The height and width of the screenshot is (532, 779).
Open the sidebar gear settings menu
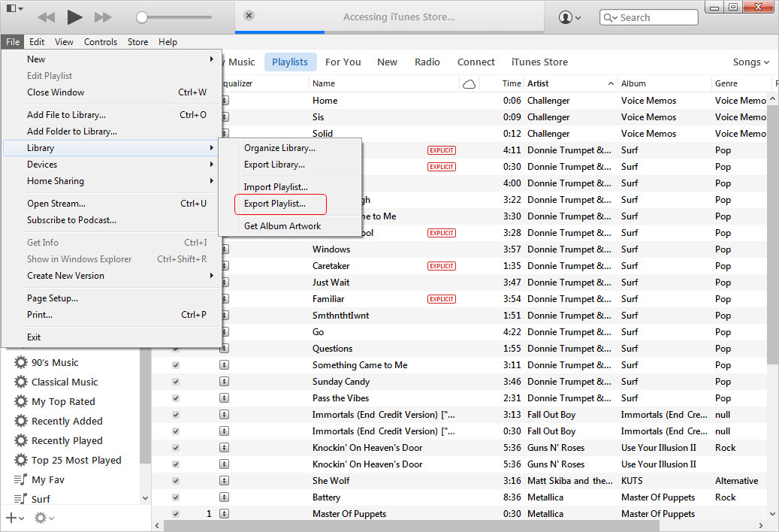click(x=44, y=518)
